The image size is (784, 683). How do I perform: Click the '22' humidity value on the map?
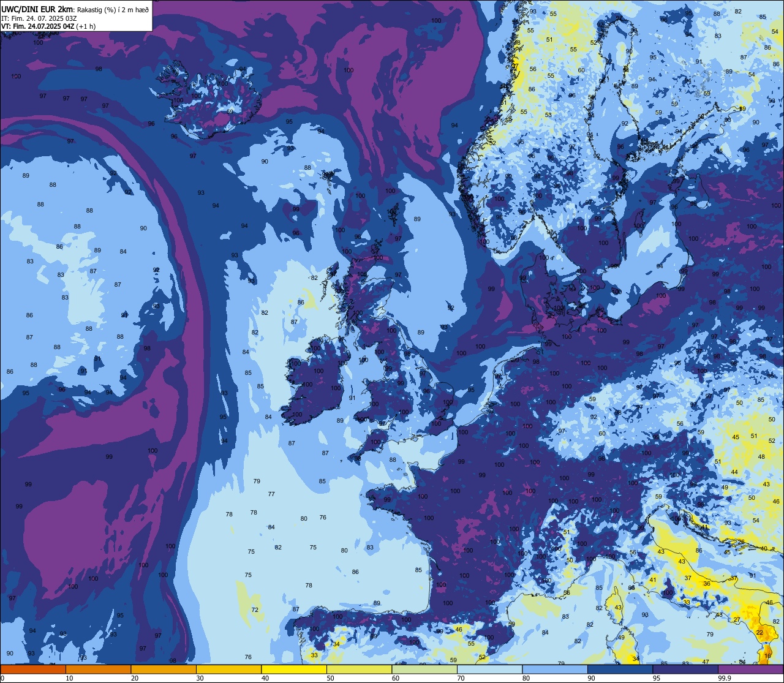pyautogui.click(x=759, y=633)
